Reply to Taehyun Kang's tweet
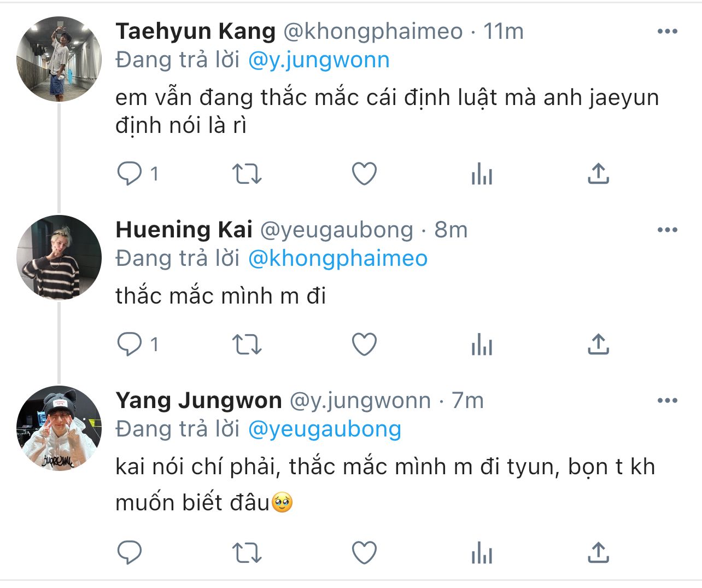The height and width of the screenshot is (588, 702). [130, 174]
